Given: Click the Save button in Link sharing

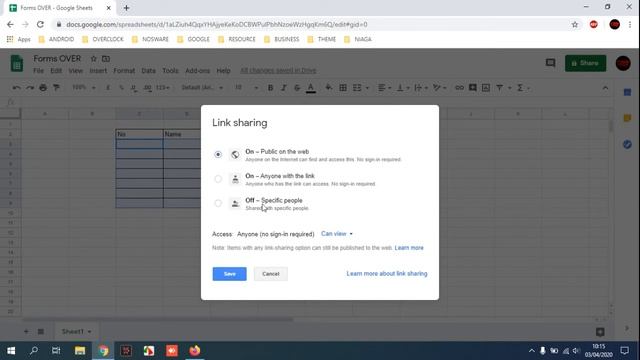Looking at the screenshot, I should point(229,274).
